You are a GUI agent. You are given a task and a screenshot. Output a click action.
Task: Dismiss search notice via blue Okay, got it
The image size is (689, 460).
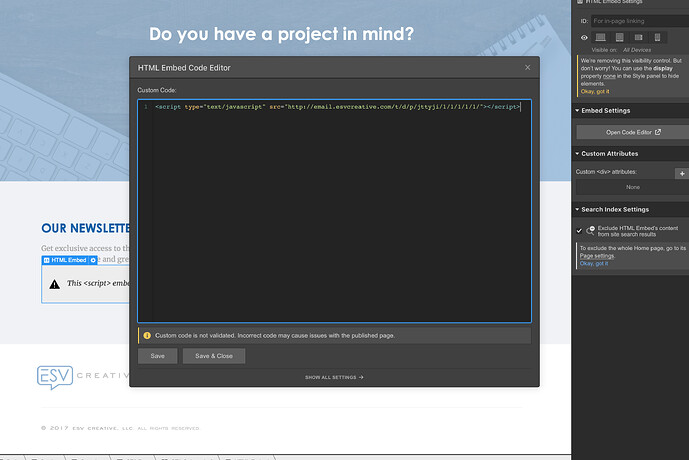tap(594, 264)
